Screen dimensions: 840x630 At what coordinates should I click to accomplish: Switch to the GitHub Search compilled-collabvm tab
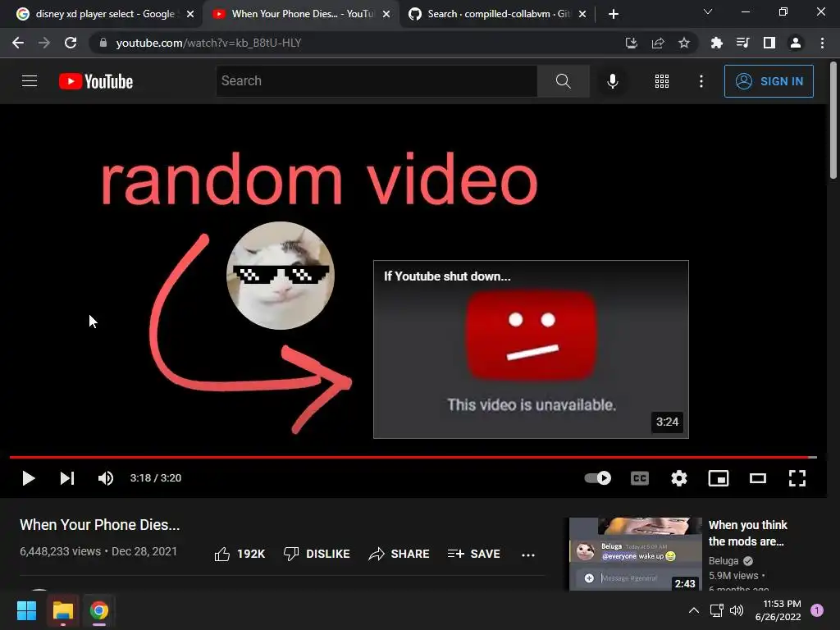pyautogui.click(x=498, y=14)
